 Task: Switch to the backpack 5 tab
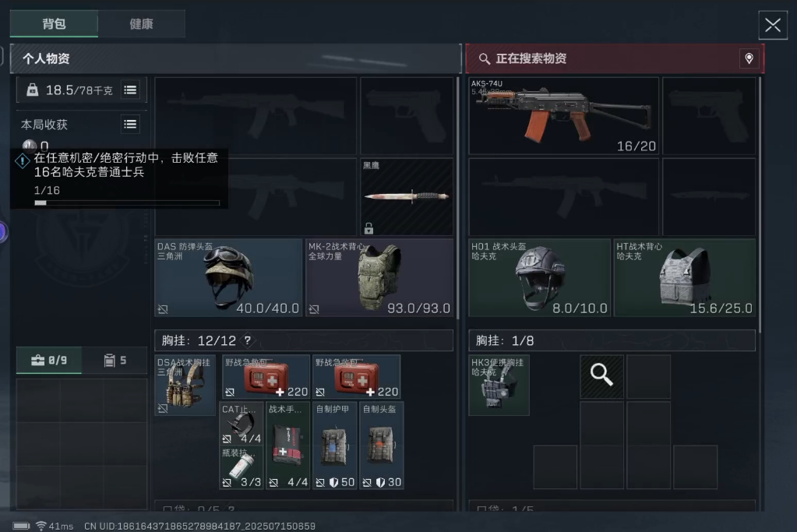click(115, 361)
